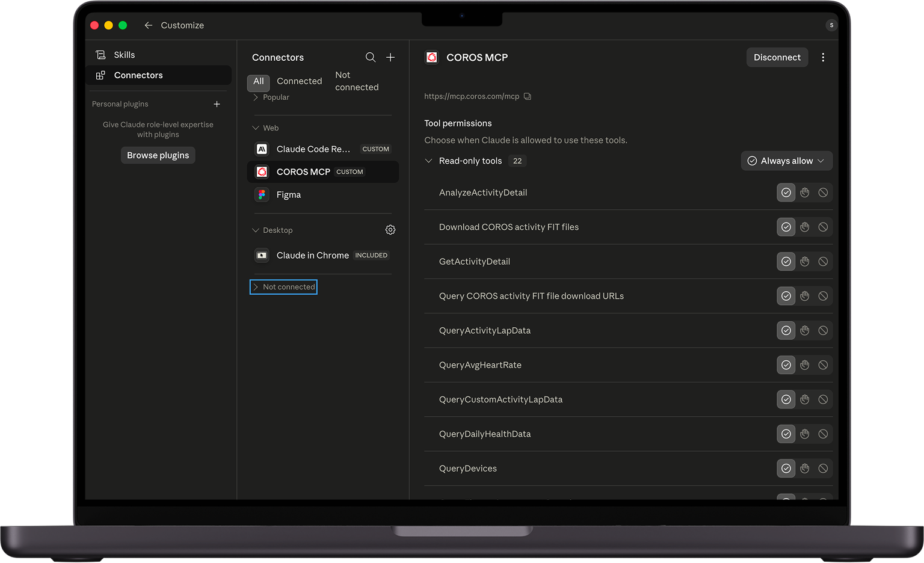This screenshot has width=924, height=563.
Task: Set QueryDevices to always allow
Action: click(786, 469)
